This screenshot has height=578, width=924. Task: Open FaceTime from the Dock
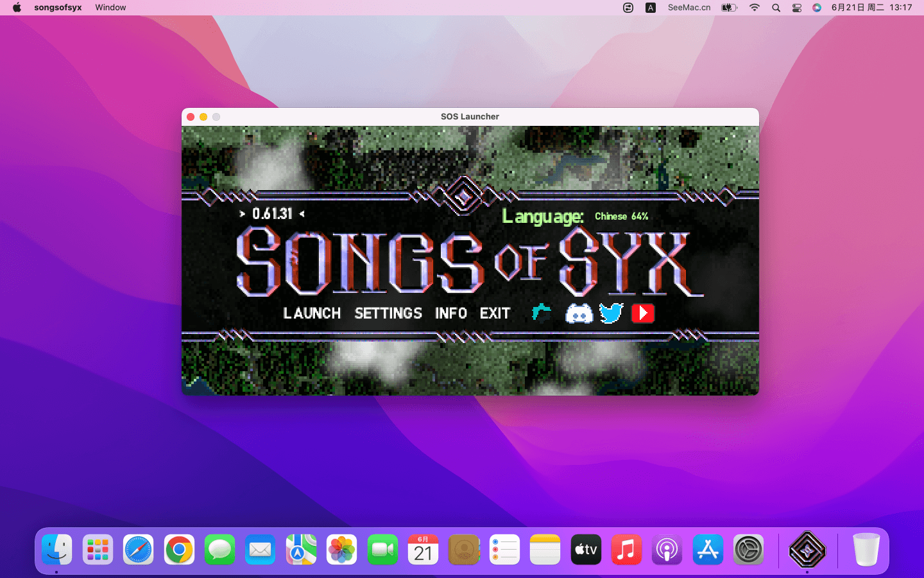coord(382,550)
